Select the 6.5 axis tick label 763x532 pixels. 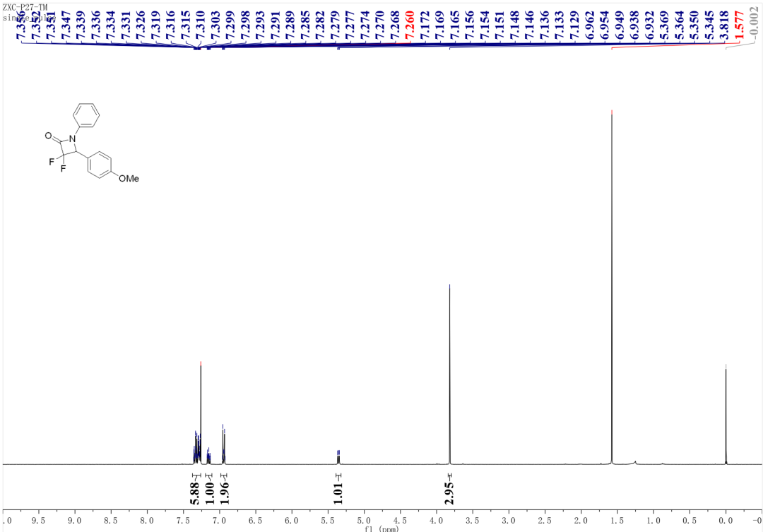click(256, 520)
